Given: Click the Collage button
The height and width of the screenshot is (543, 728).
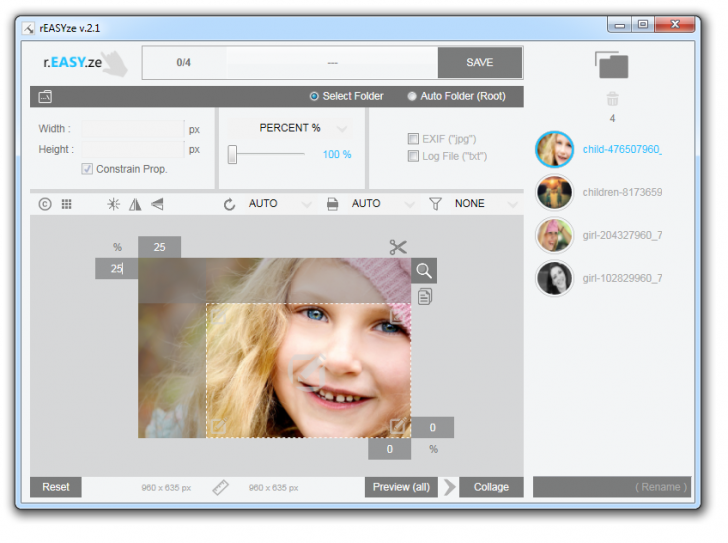Looking at the screenshot, I should coord(491,487).
